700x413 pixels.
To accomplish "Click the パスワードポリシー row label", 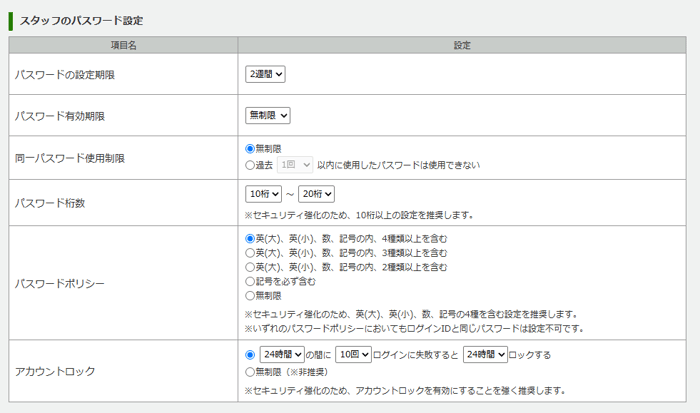I will 59,284.
